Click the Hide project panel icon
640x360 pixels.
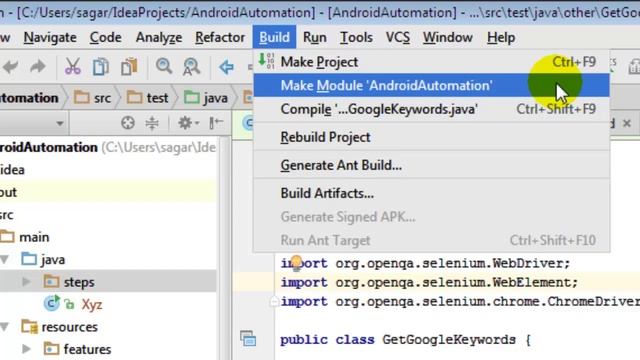216,122
